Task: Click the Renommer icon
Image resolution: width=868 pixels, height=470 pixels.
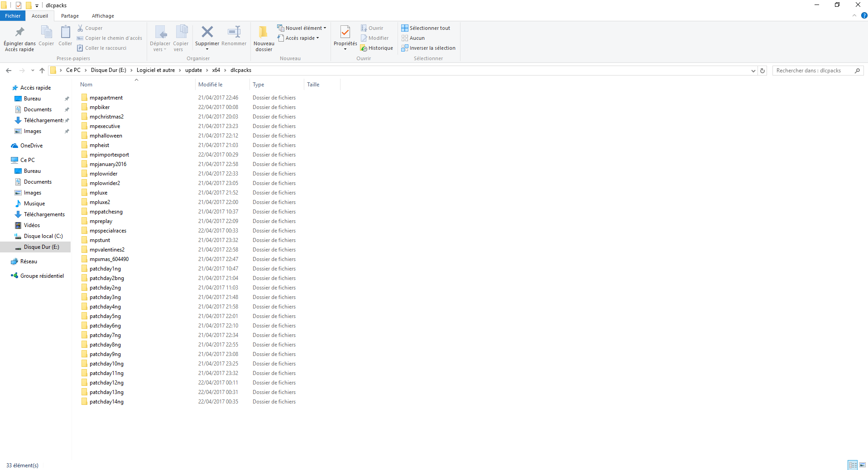Action: [x=234, y=32]
